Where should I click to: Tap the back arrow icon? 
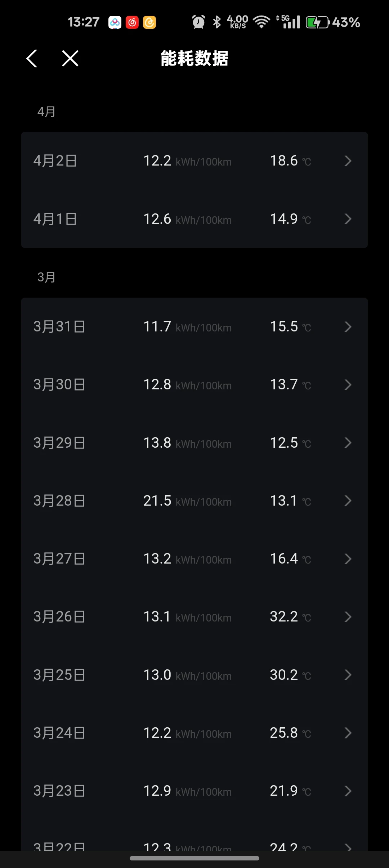pos(32,58)
